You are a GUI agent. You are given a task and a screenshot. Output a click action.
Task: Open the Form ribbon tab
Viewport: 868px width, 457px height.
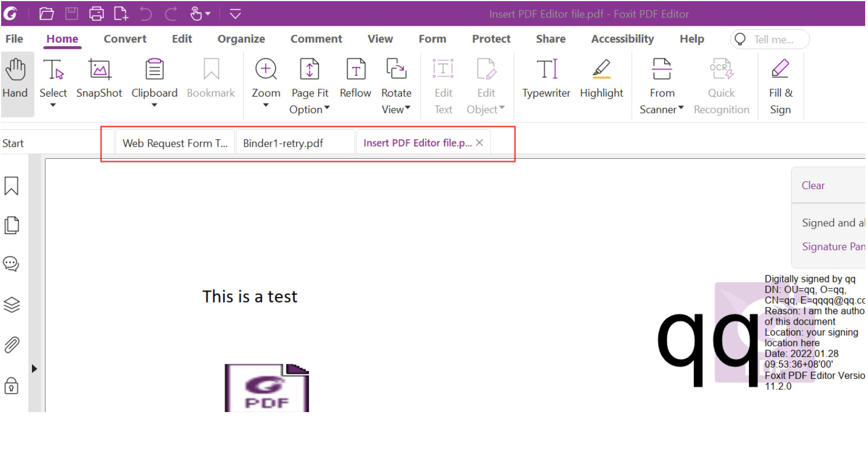point(432,39)
